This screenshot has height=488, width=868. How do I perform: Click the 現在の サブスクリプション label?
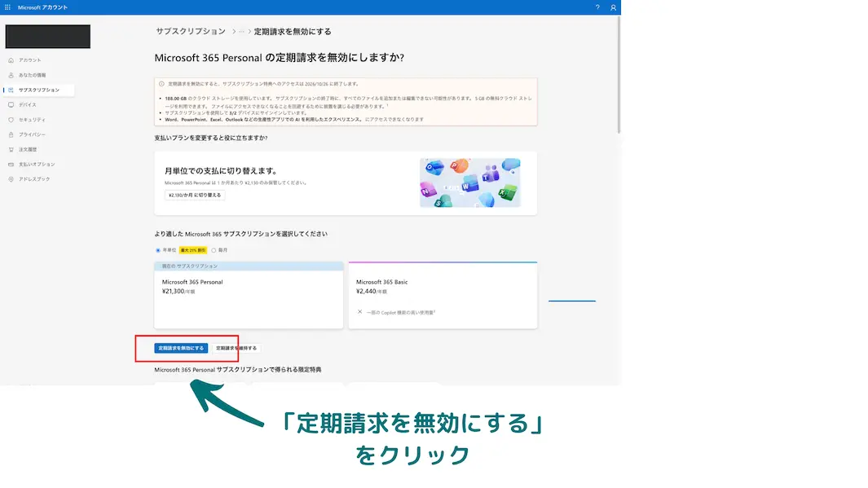tap(189, 266)
